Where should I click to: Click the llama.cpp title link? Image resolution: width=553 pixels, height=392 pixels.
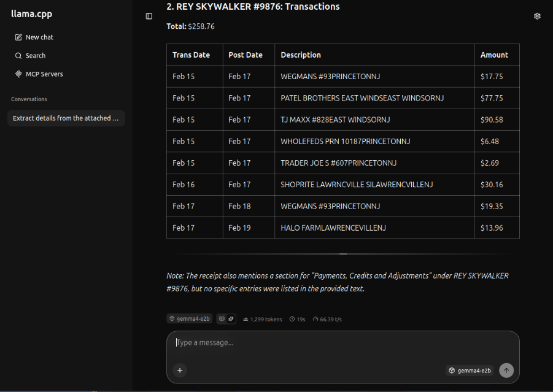[31, 14]
